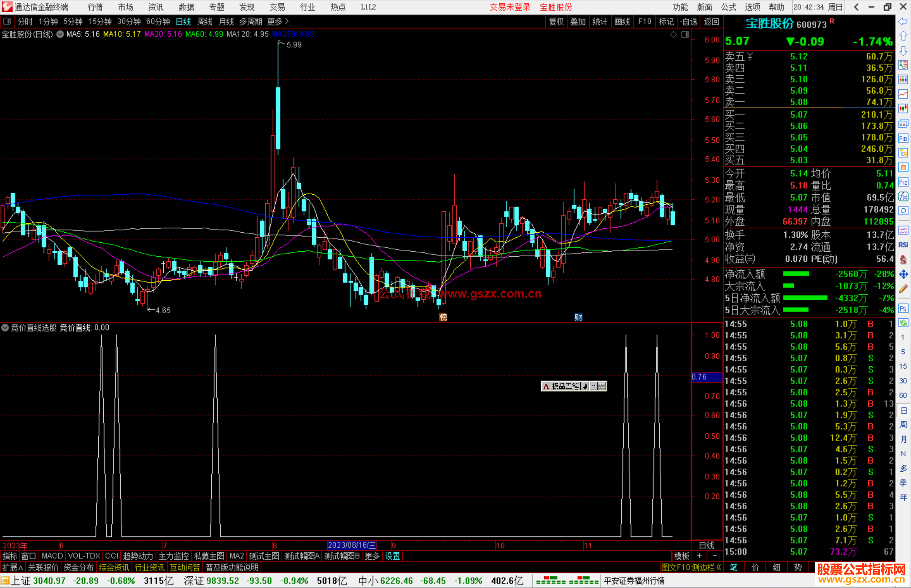The width and height of the screenshot is (911, 588).
Task: Click the 财 marker below the candlestick chart
Action: [x=578, y=317]
